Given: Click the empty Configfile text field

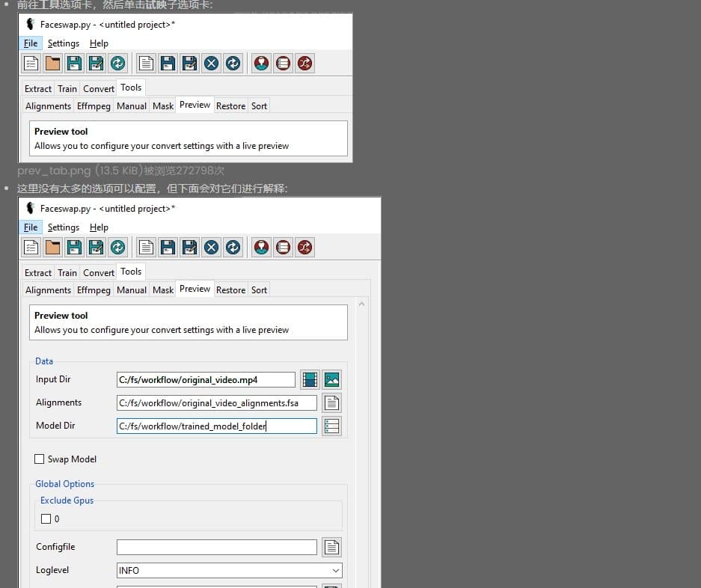Looking at the screenshot, I should coord(217,548).
